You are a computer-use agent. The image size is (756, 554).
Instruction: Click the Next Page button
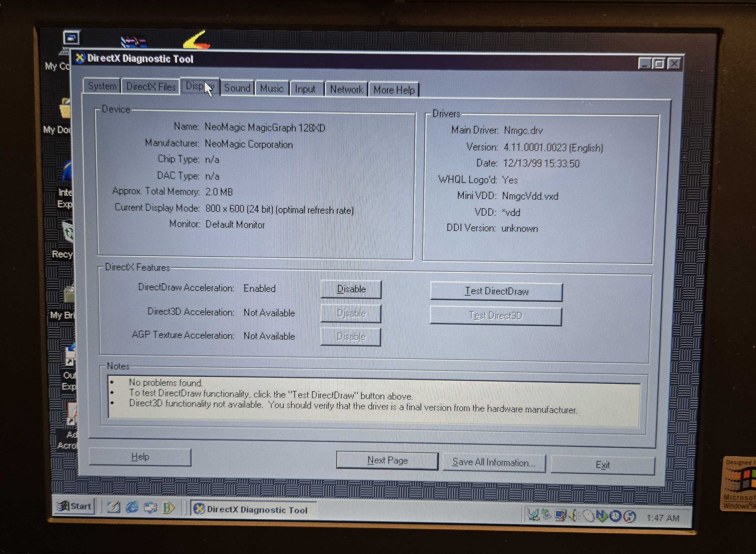coord(387,460)
